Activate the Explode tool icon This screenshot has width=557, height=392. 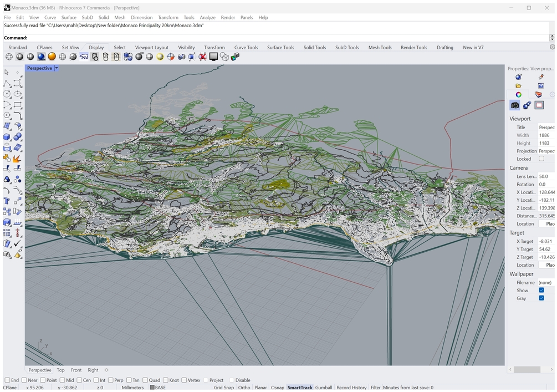pyautogui.click(x=18, y=159)
